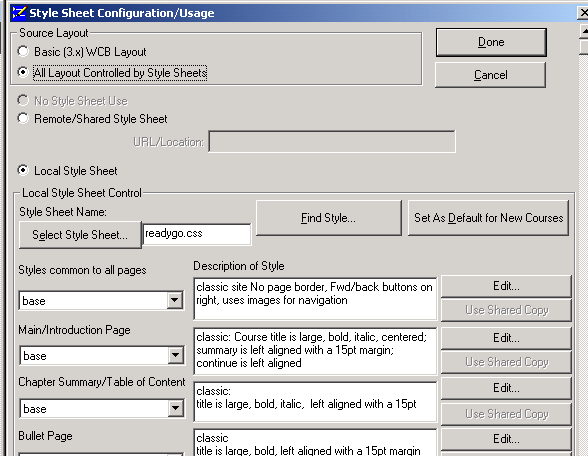This screenshot has width=588, height=456.
Task: Open Styles common to all pages dropdown
Action: click(174, 300)
